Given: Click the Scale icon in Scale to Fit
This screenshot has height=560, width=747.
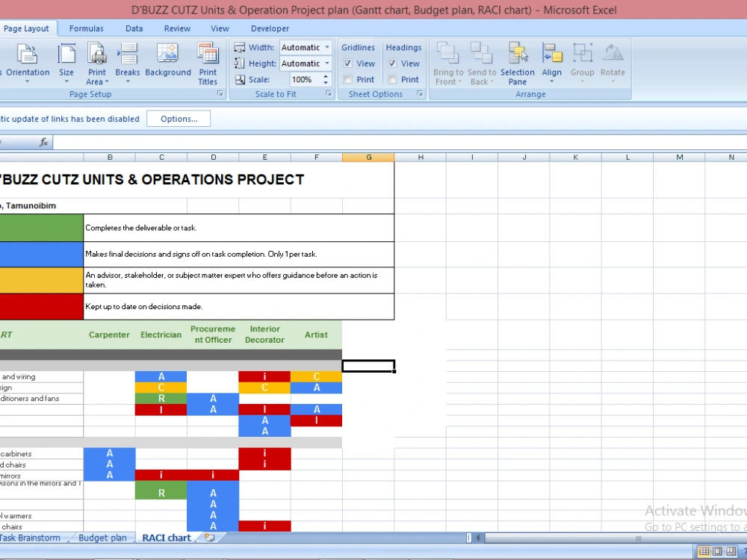Looking at the screenshot, I should pos(240,80).
